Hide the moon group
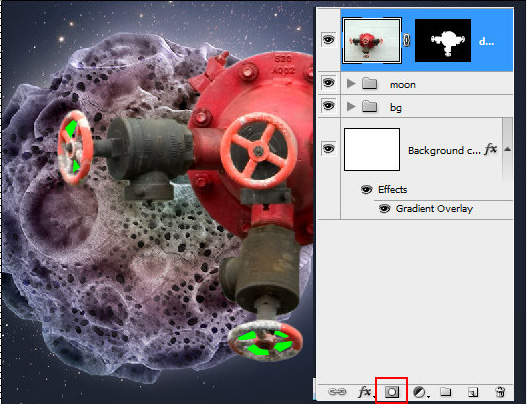 [x=329, y=82]
